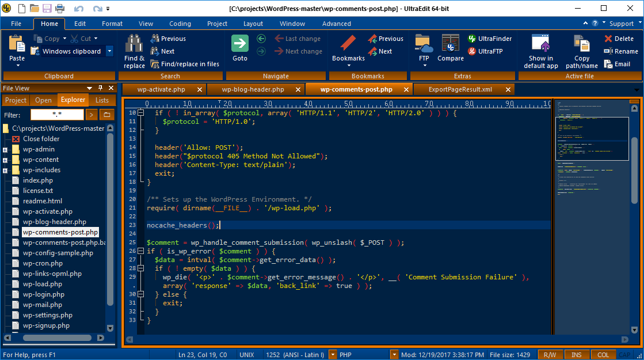The height and width of the screenshot is (360, 644).
Task: Click Show in default app icon
Action: click(541, 44)
